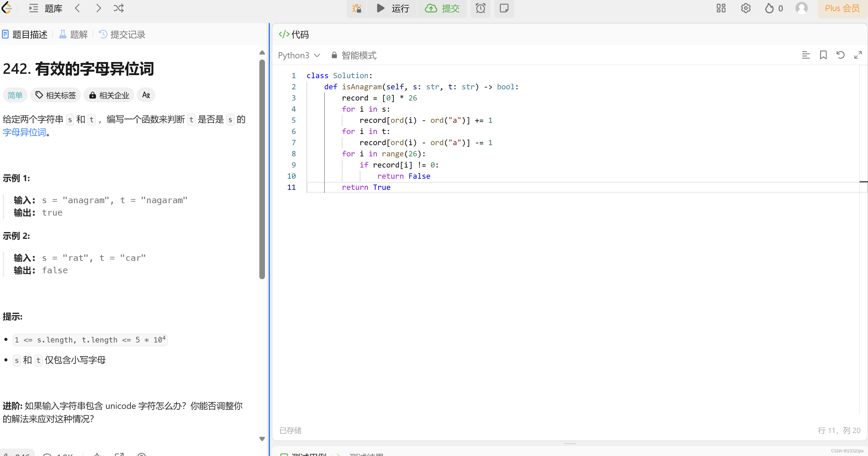Click Plus 会员 membership button
The height and width of the screenshot is (456, 868).
coord(842,8)
